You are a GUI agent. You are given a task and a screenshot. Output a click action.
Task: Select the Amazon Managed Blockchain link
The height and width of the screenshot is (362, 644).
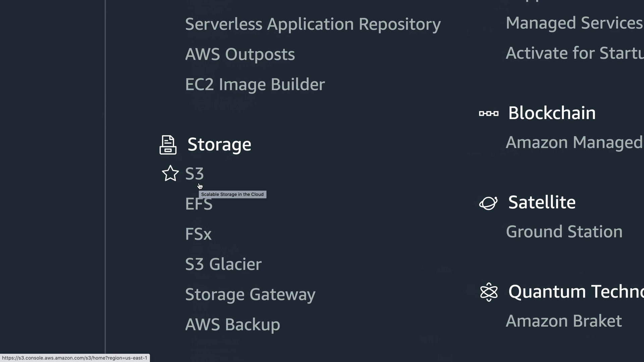(574, 142)
